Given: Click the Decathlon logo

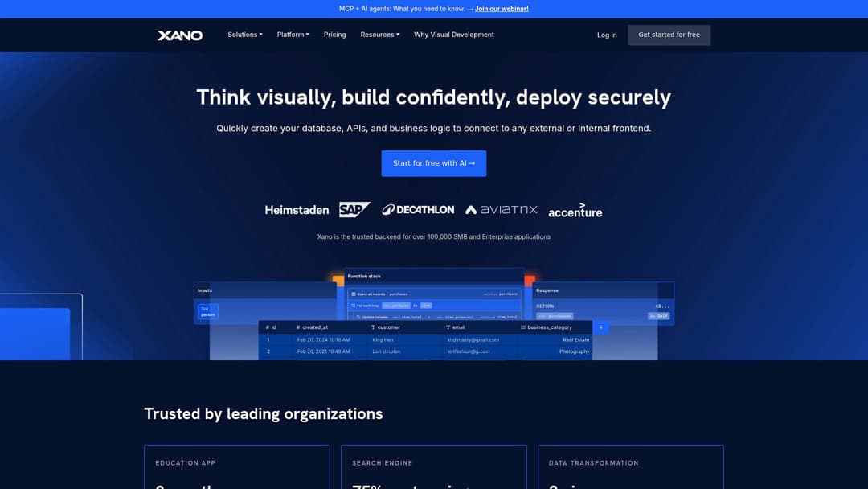Looking at the screenshot, I should (418, 209).
